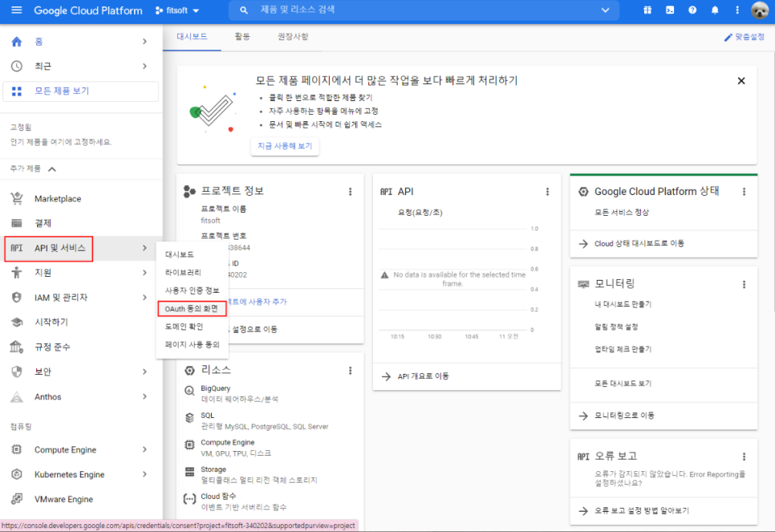The image size is (775, 532).
Task: Activate Cloud Shell terminal icon
Action: coord(670,10)
